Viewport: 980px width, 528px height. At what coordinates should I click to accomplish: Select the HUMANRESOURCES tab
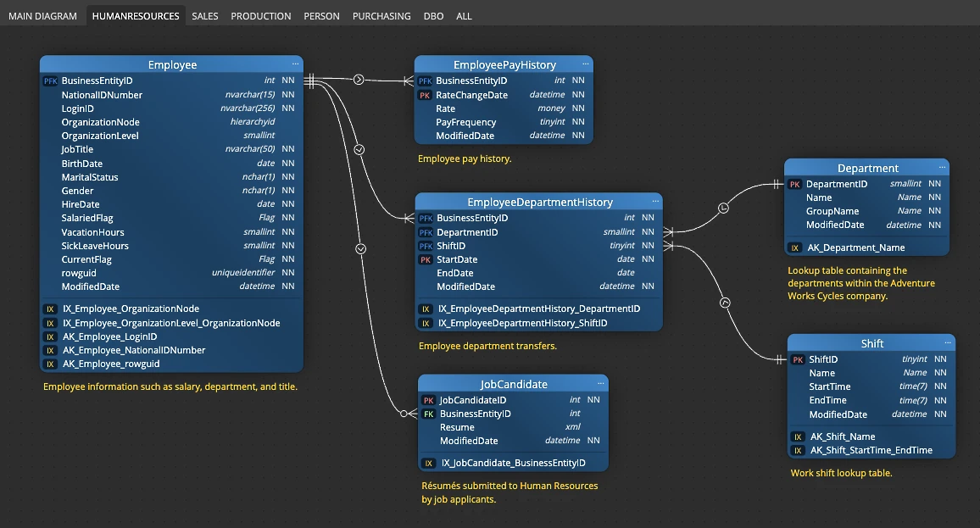pos(136,16)
